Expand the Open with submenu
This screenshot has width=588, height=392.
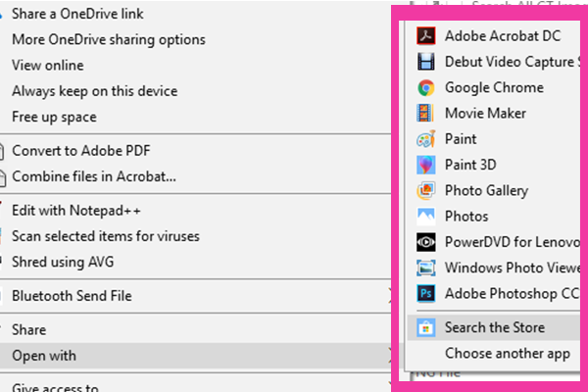coord(195,356)
